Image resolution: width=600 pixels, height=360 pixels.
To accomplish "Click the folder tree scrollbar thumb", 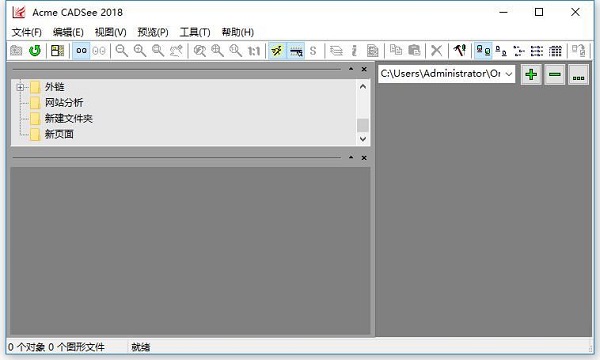I will tap(363, 125).
